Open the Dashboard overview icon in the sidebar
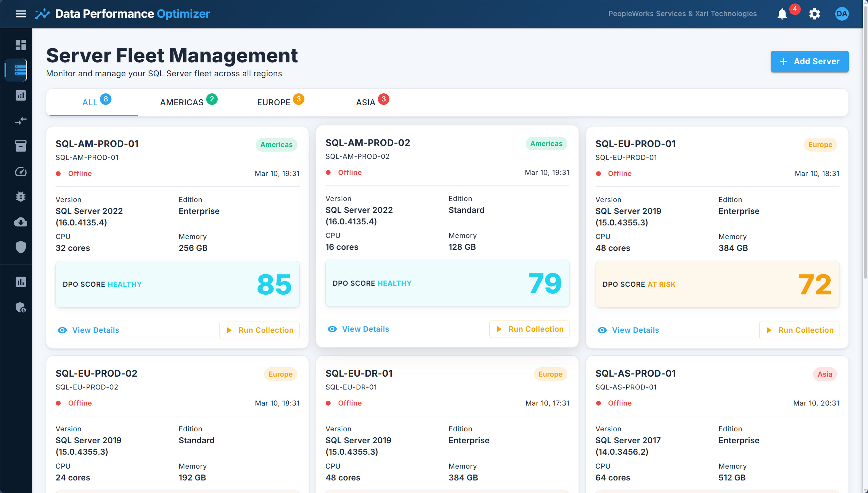Image resolution: width=868 pixels, height=493 pixels. click(x=21, y=45)
